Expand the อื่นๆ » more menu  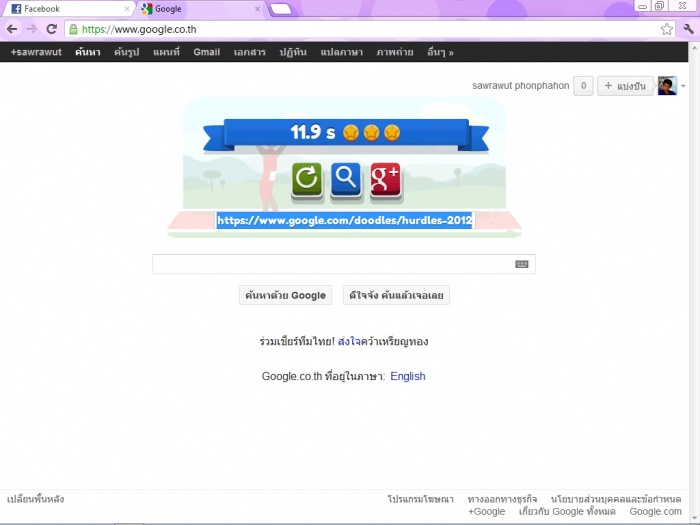(440, 52)
